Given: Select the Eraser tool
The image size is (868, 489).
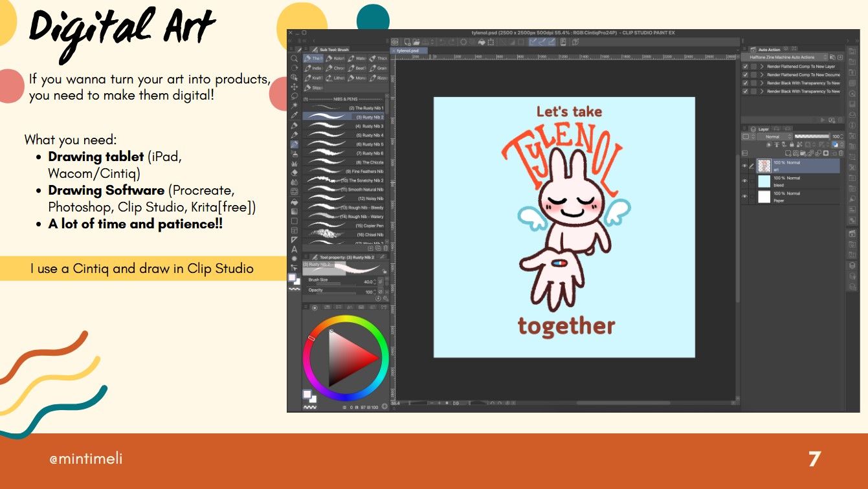Looking at the screenshot, I should 295,173.
